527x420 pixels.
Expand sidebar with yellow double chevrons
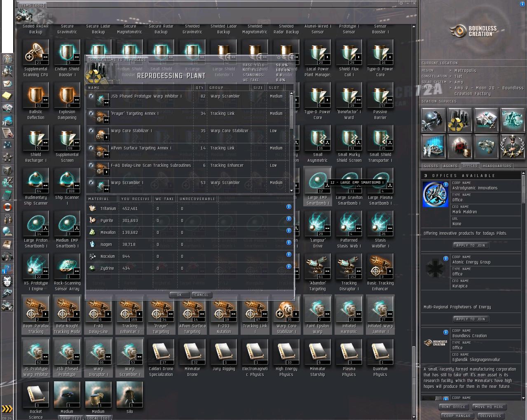pyautogui.click(x=7, y=409)
